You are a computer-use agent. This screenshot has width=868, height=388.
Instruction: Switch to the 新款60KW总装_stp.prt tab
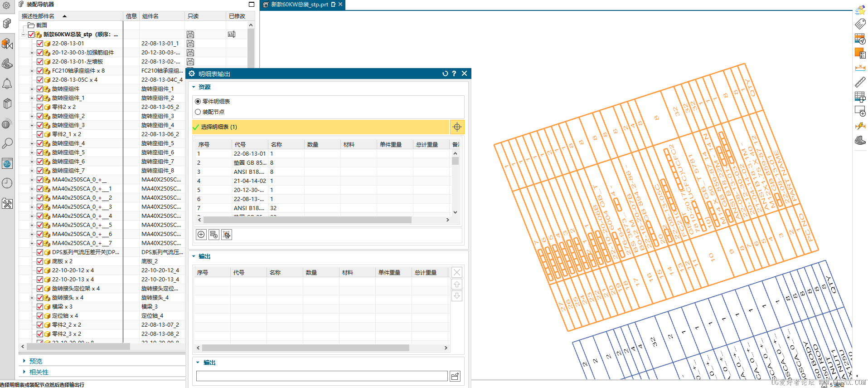(x=299, y=5)
